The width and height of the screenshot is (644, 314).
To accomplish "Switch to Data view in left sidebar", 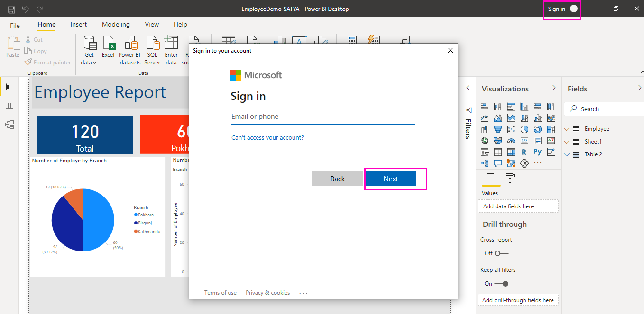I will (x=9, y=105).
